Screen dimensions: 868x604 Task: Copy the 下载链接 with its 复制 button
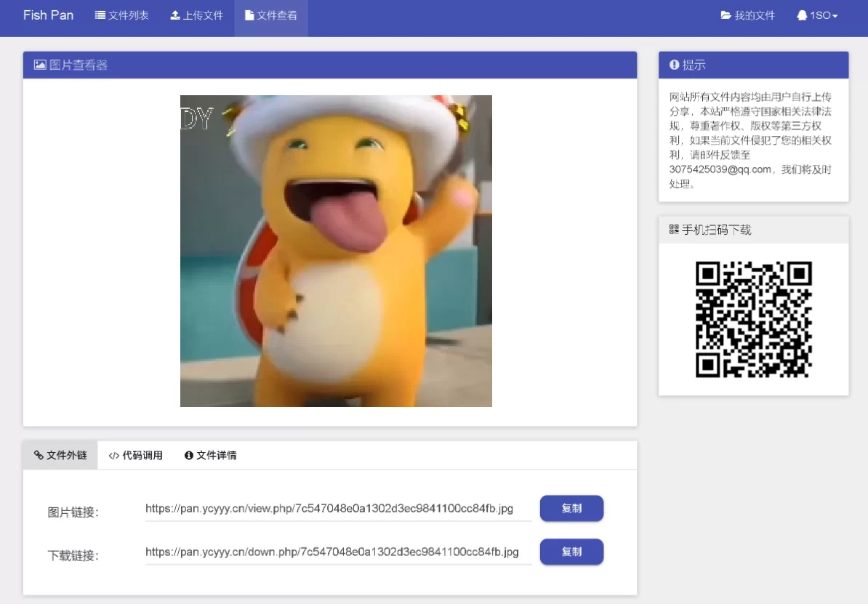pos(571,552)
